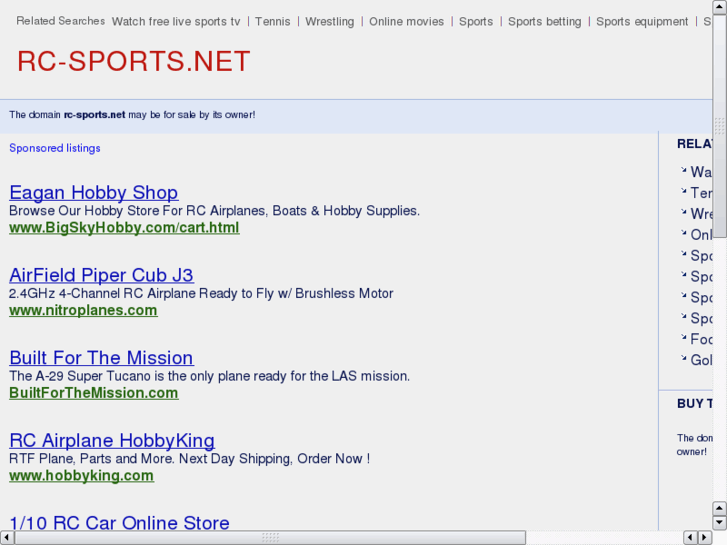Visit BuiltForTheMission.com link
The height and width of the screenshot is (545, 727).
[94, 393]
